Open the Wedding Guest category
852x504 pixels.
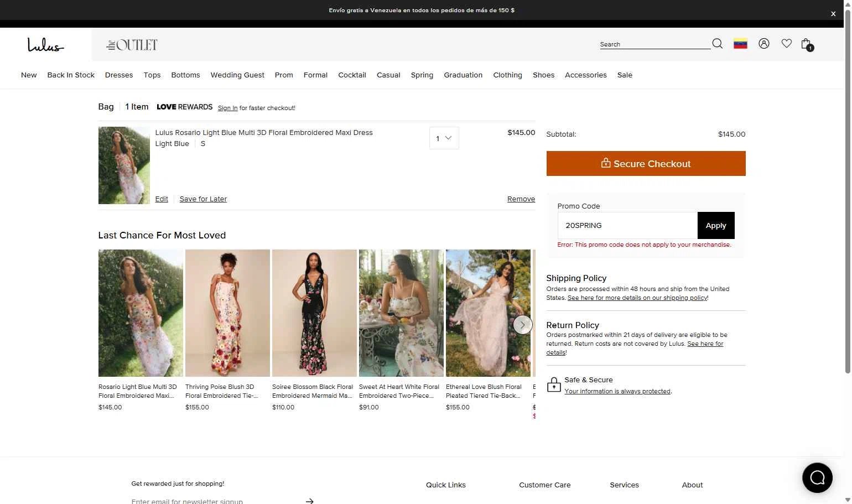click(x=237, y=75)
